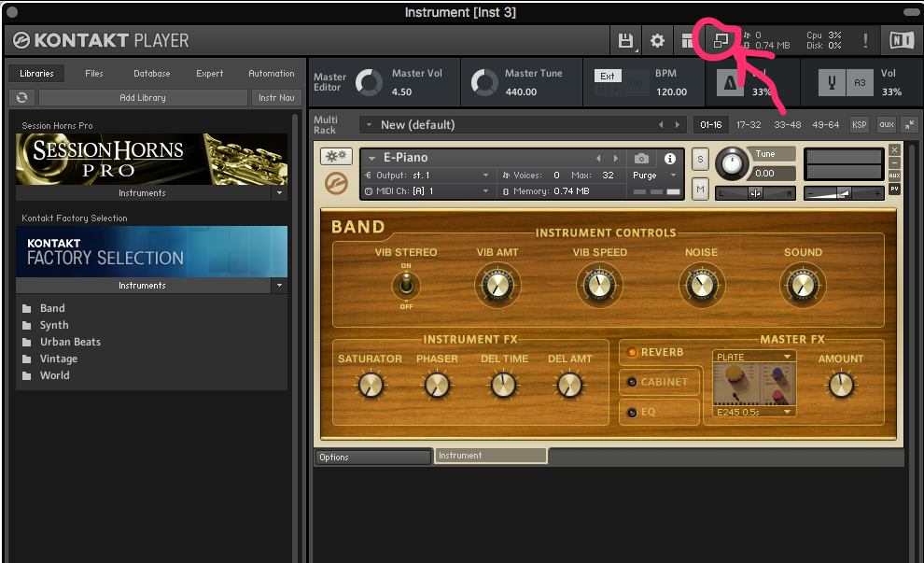The width and height of the screenshot is (924, 563).
Task: Click the instrument edit wrench/gear button
Action: pos(336,156)
